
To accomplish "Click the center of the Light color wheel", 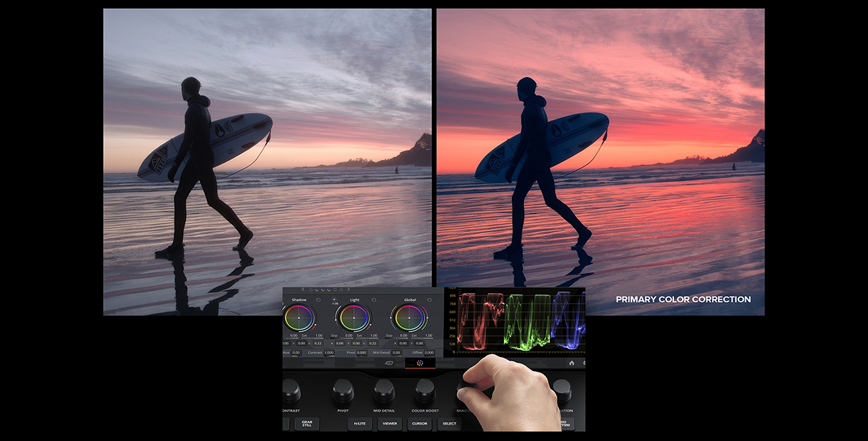I will 354,317.
